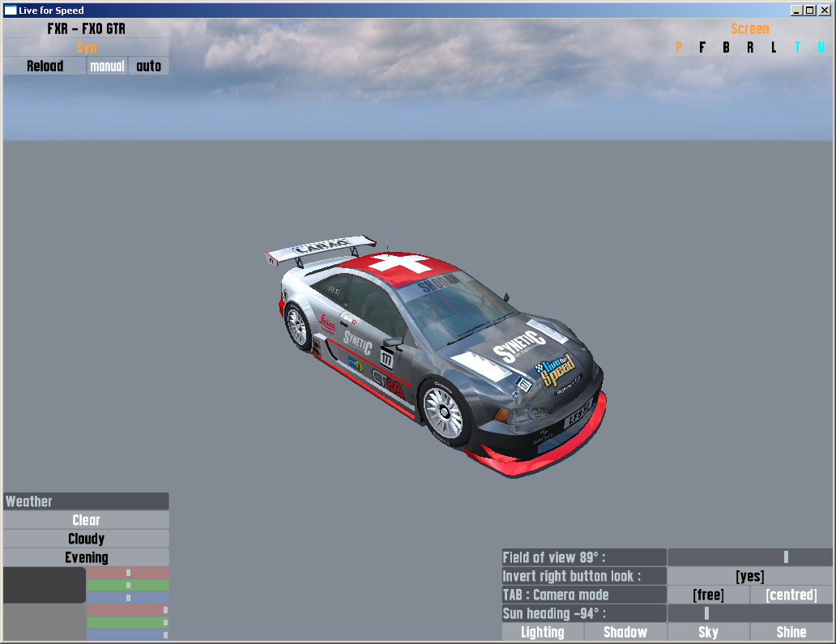Viewport: 836px width, 644px height.
Task: Adjust the Sun heading slider
Action: coord(749,613)
